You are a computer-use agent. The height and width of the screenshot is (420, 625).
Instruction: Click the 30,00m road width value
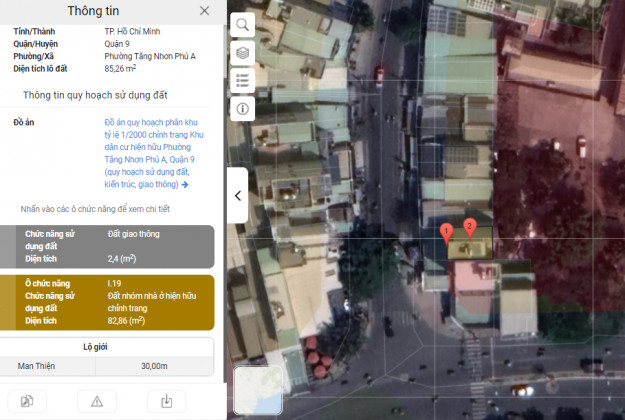tap(154, 366)
